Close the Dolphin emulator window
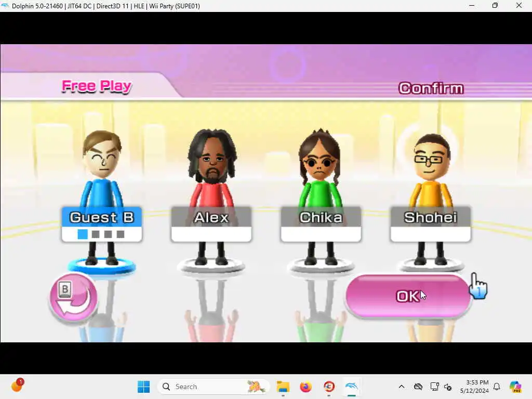 click(519, 6)
